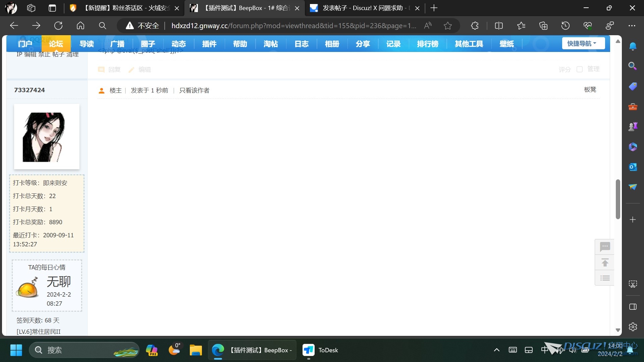Jump to top with the up arrow button
This screenshot has height=362, width=644.
(605, 262)
